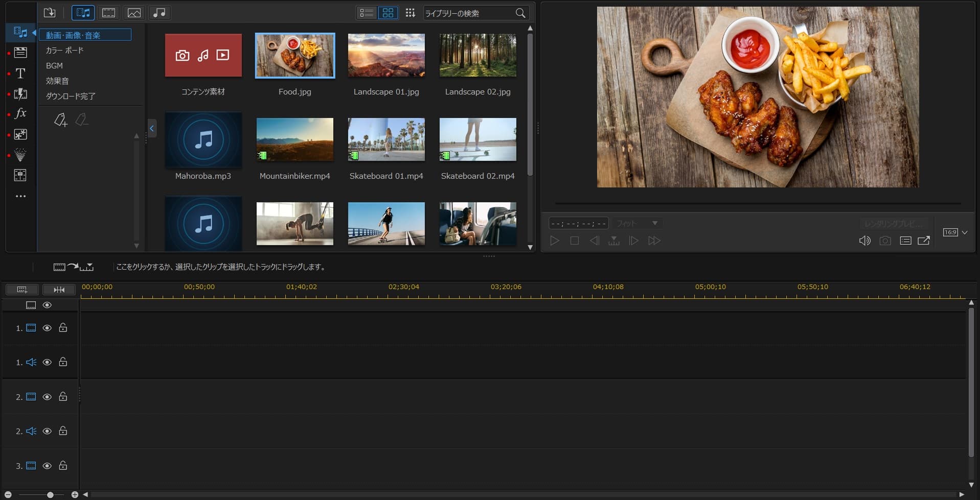Screen dimensions: 980x500
Task: Toggle visibility of video track 1
Action: coord(47,328)
